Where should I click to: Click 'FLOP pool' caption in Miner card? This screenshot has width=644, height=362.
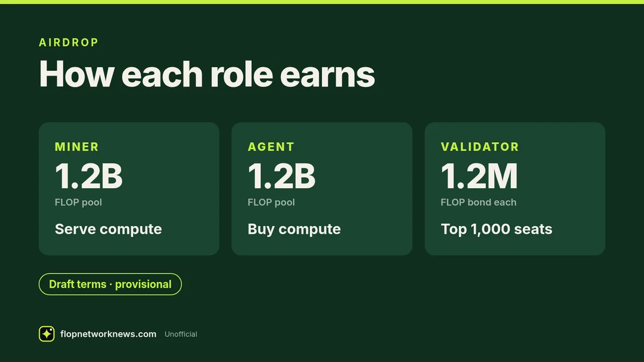pos(78,202)
